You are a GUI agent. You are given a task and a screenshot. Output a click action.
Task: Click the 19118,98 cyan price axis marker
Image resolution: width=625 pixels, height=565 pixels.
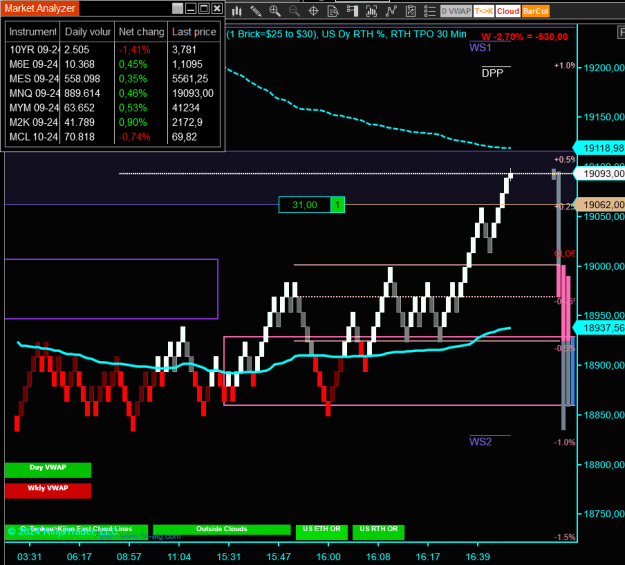click(601, 148)
